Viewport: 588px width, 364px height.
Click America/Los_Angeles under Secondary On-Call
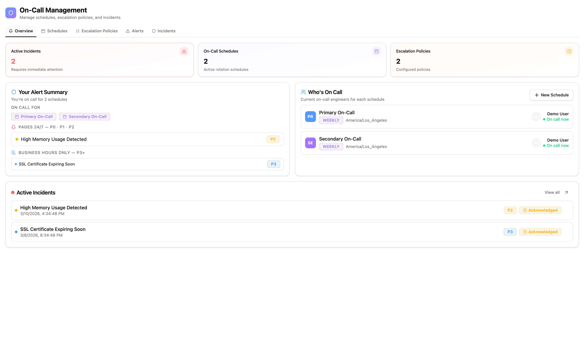pyautogui.click(x=366, y=147)
